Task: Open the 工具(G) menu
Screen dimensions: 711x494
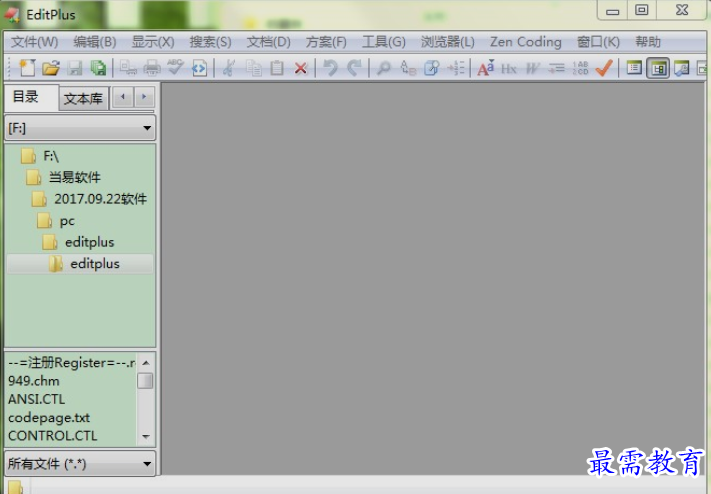Action: click(384, 42)
